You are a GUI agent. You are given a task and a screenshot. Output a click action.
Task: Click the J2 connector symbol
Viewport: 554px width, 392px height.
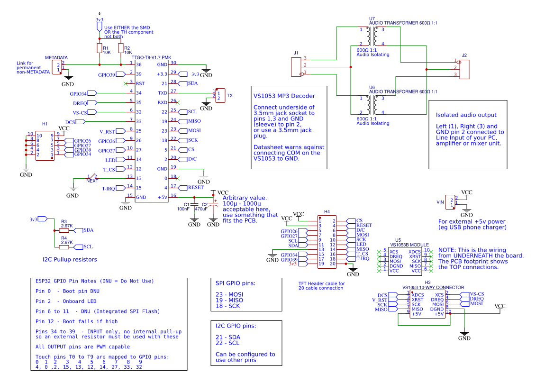[465, 69]
